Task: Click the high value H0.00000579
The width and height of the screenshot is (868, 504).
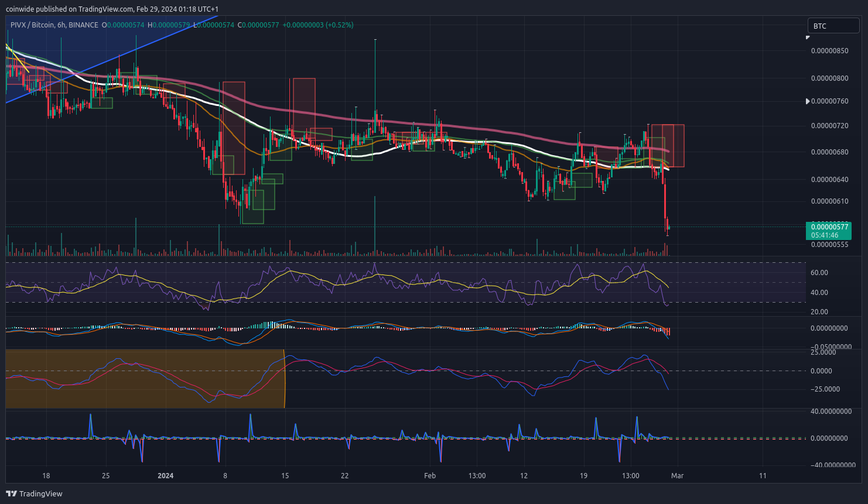Action: [x=169, y=25]
